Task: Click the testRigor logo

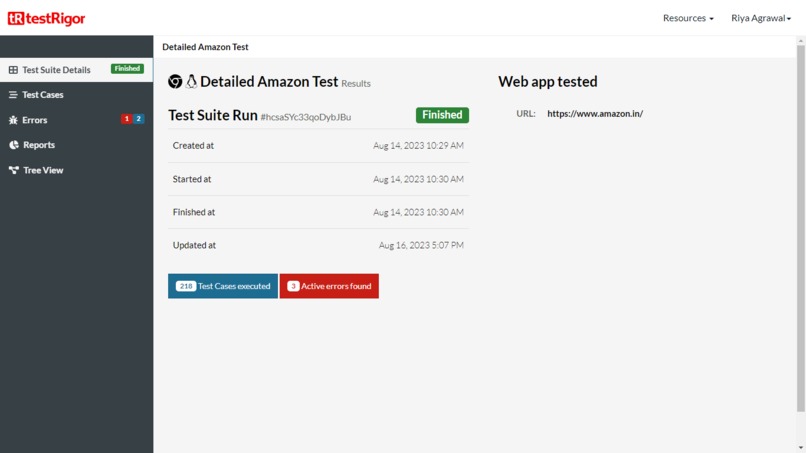Action: point(46,19)
